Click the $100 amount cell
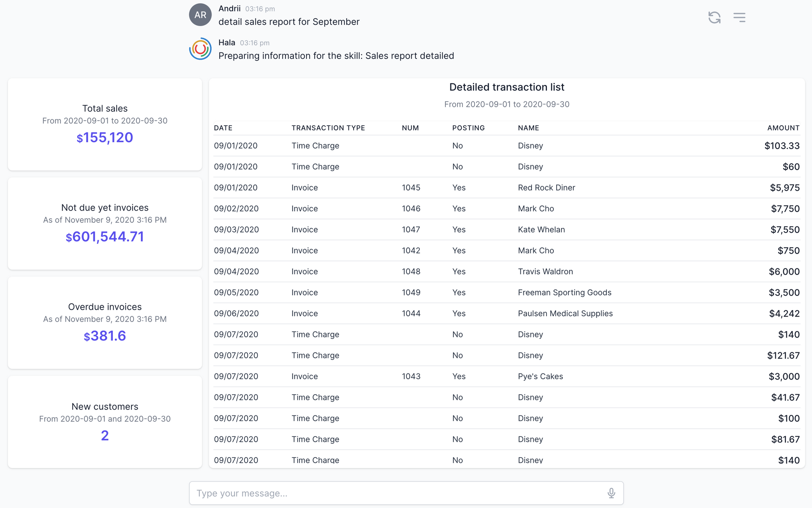The width and height of the screenshot is (812, 508). coord(789,418)
